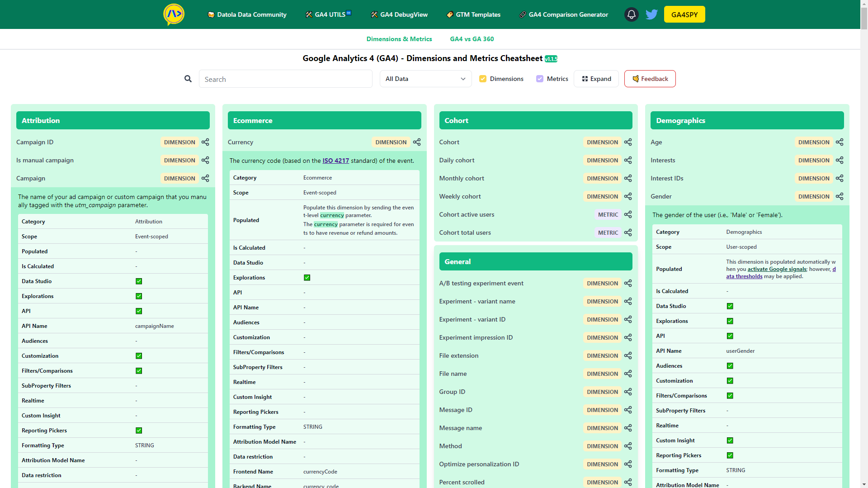Click Explorations checkmark in Ecommerce table

307,278
